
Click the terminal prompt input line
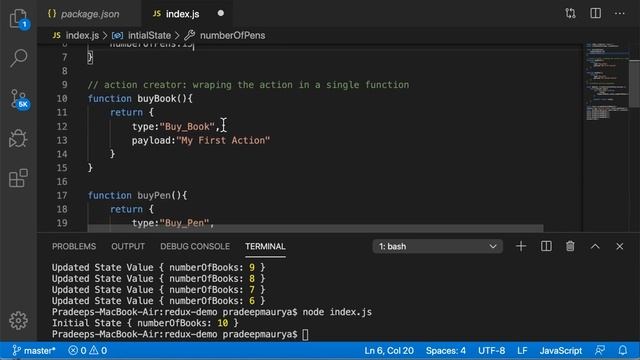[180, 334]
